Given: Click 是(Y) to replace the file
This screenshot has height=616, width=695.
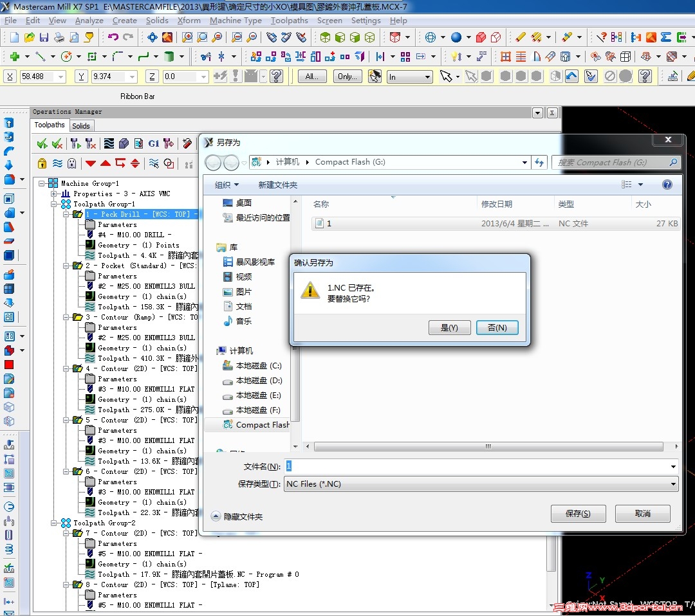Looking at the screenshot, I should (449, 328).
